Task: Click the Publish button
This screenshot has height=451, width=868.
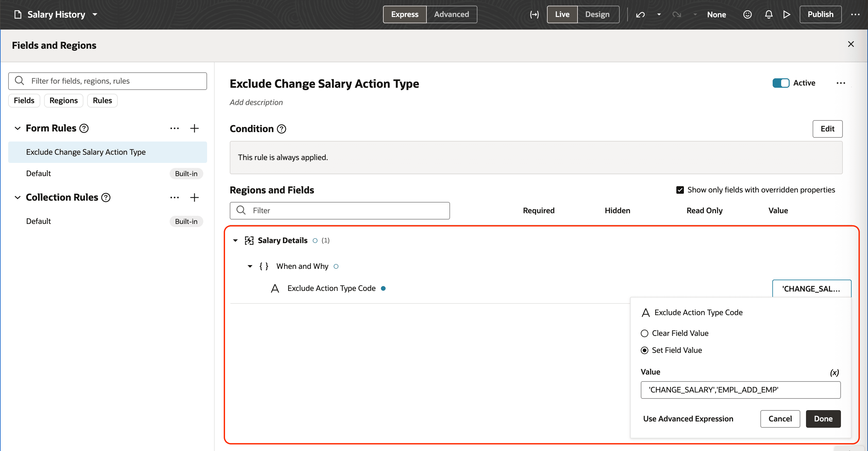Action: point(820,14)
